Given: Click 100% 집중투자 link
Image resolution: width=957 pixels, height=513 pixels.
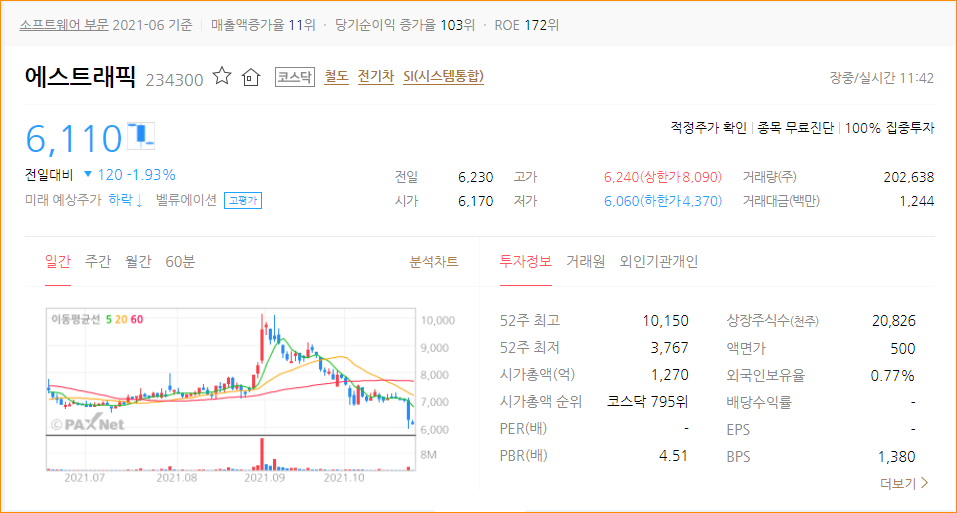Looking at the screenshot, I should [889, 127].
